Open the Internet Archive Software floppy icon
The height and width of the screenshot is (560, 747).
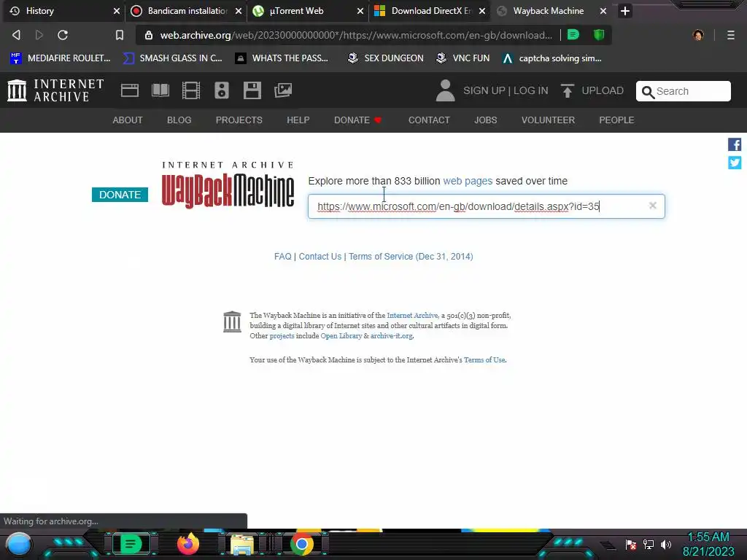click(x=252, y=90)
